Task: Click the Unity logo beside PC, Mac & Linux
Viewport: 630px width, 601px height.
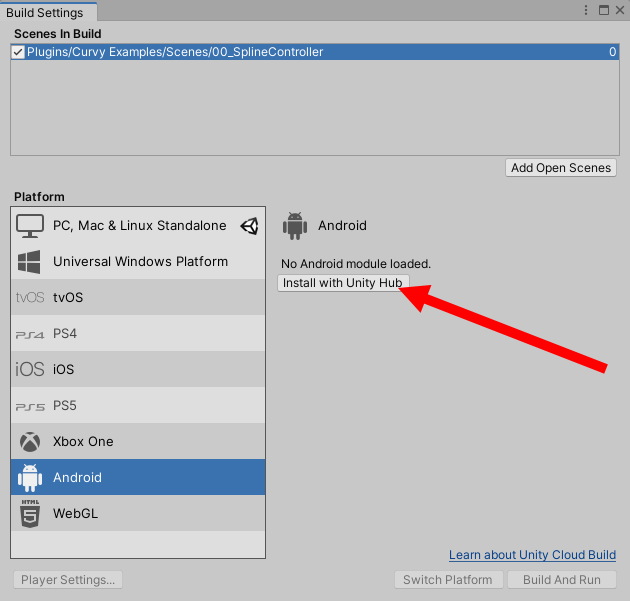Action: [250, 226]
